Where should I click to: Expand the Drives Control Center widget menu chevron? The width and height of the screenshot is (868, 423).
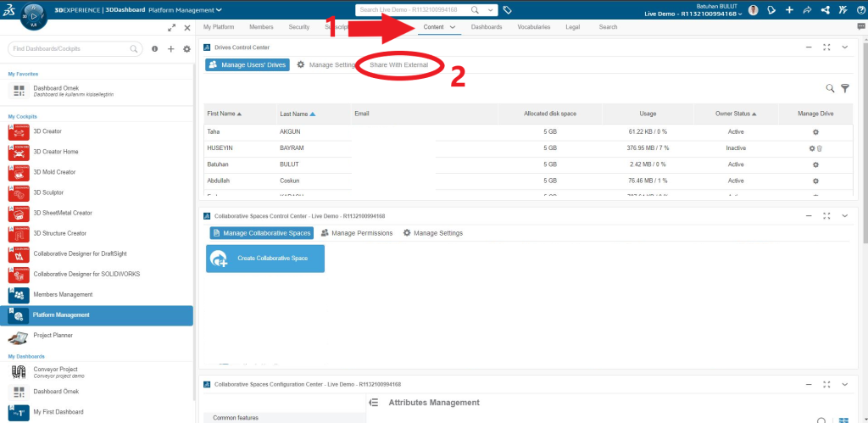tap(844, 47)
